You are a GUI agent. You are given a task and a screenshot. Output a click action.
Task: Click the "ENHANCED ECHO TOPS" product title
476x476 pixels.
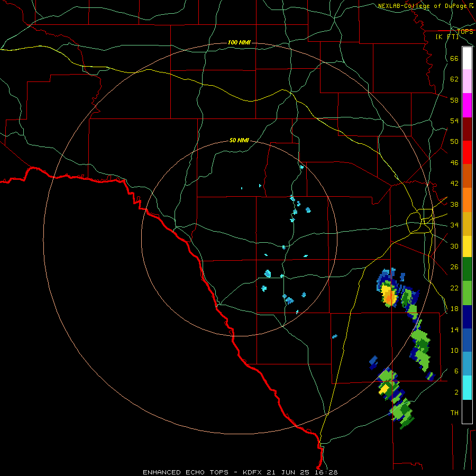coord(186,472)
